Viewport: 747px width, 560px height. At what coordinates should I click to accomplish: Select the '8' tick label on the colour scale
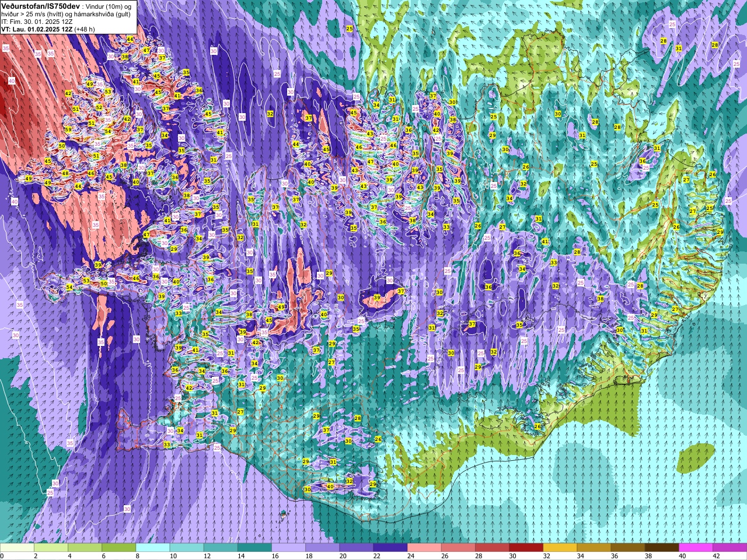pos(137,556)
